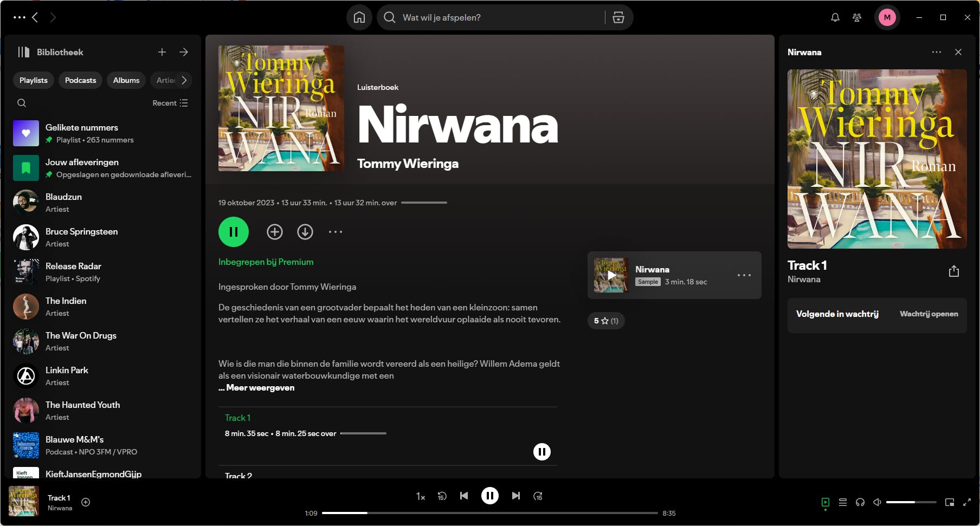
Task: Open the three-dot app menu
Action: [x=19, y=17]
